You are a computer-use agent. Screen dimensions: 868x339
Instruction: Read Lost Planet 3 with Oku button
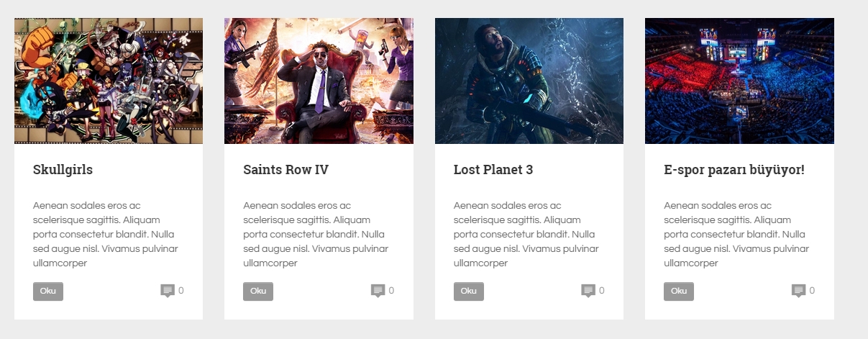click(x=469, y=291)
